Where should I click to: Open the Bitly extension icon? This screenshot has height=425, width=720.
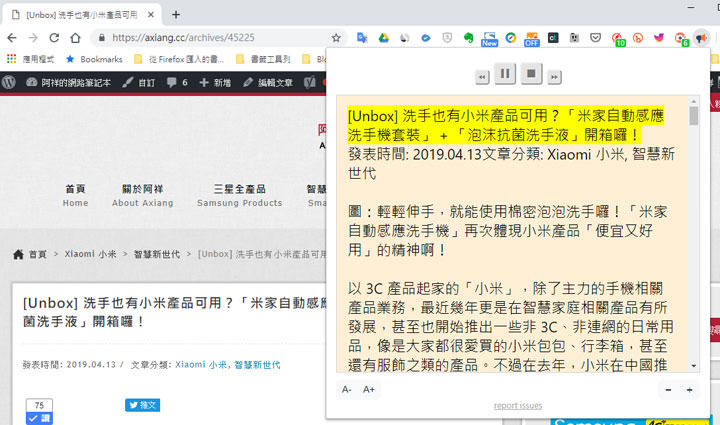click(x=638, y=38)
